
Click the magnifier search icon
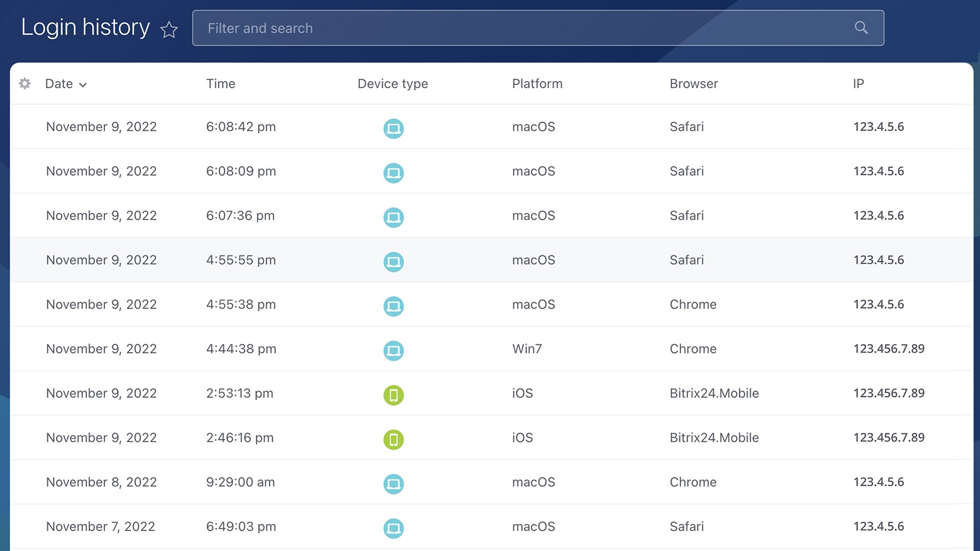point(861,28)
